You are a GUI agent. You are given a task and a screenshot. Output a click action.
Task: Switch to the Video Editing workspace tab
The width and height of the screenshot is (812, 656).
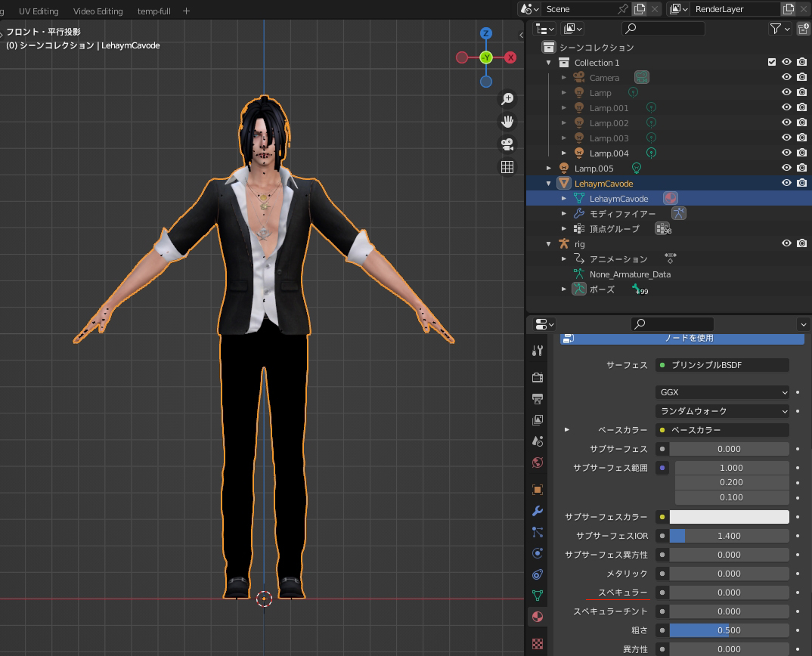pyautogui.click(x=98, y=11)
